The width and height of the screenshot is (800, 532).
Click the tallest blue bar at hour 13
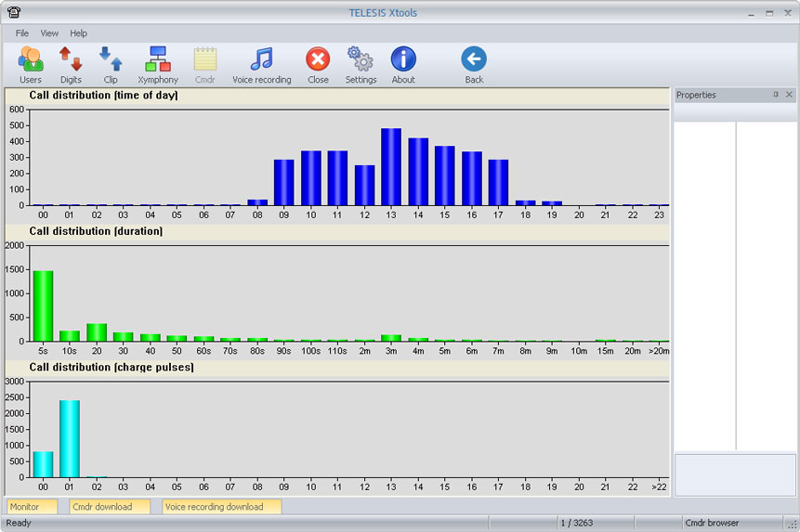pyautogui.click(x=391, y=167)
